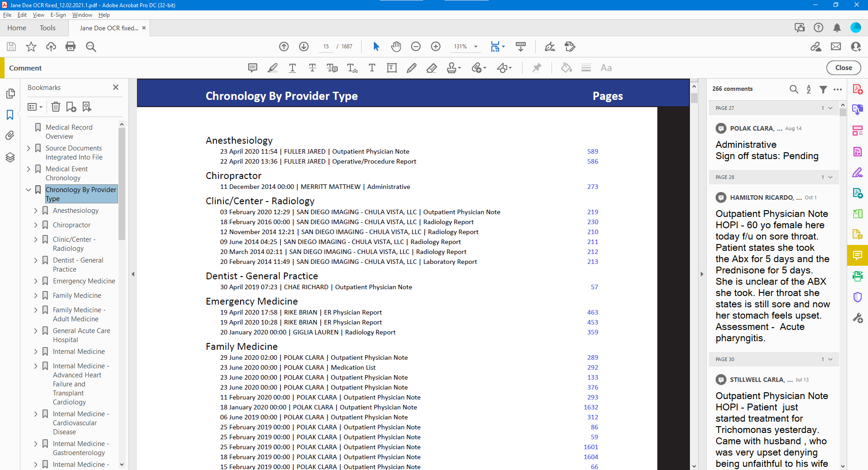Select the highlight text tool
The width and height of the screenshot is (868, 470).
(272, 68)
